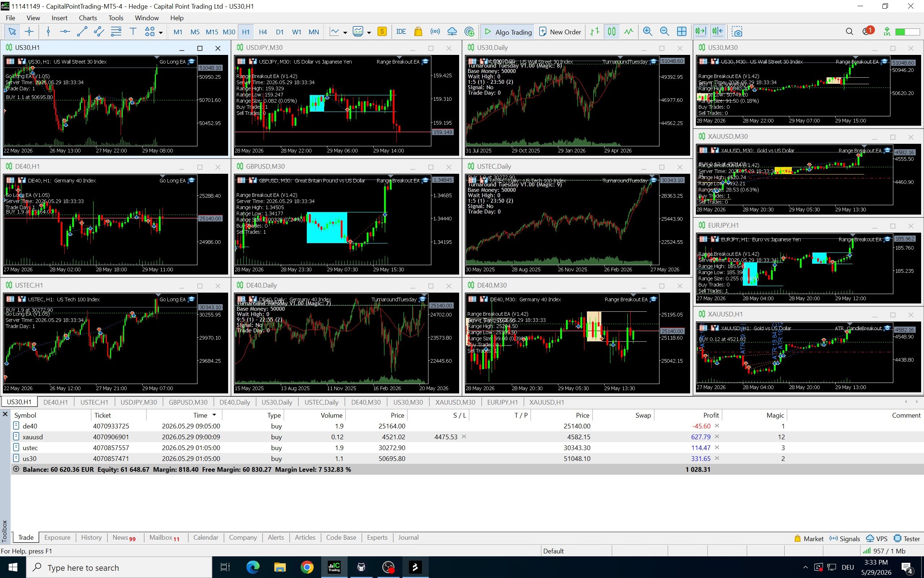Pick the equidistant channel tool

(99, 32)
